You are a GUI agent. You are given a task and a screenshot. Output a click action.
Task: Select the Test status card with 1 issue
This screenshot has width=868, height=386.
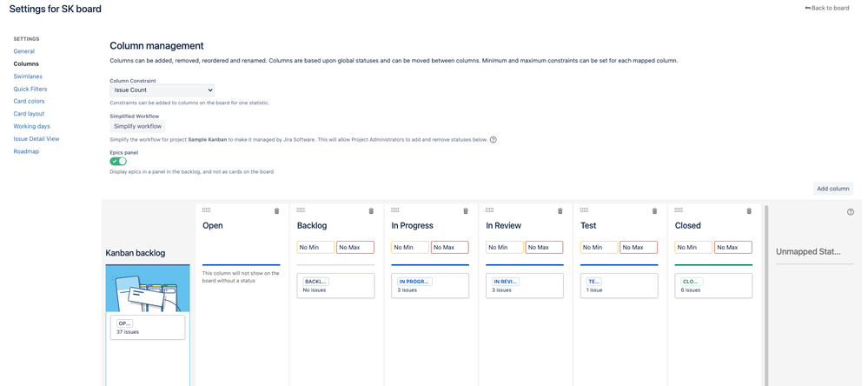coord(620,286)
